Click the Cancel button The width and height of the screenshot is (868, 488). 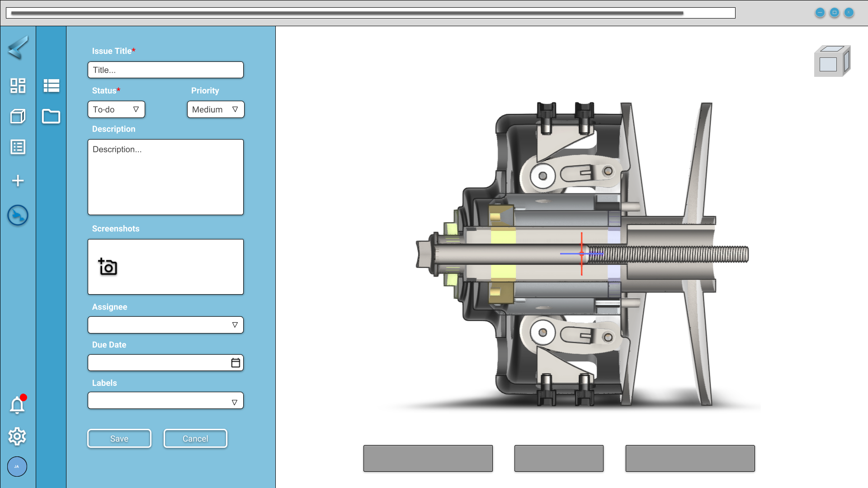195,439
